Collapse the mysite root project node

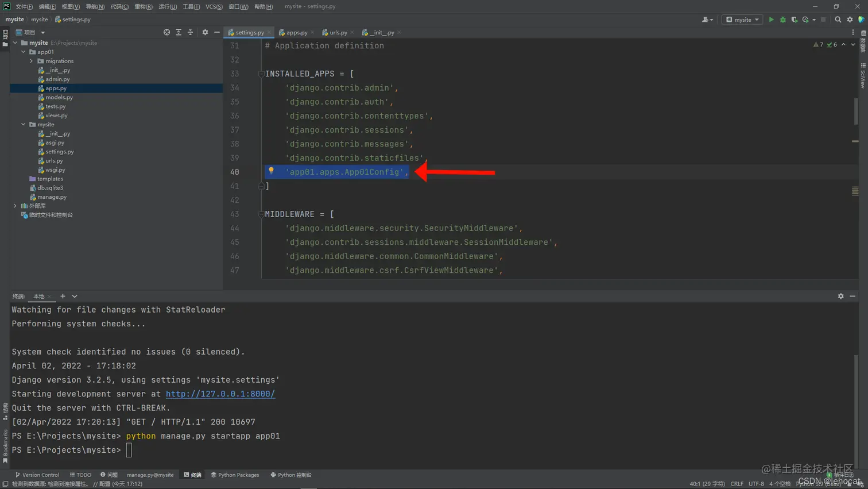(x=15, y=43)
